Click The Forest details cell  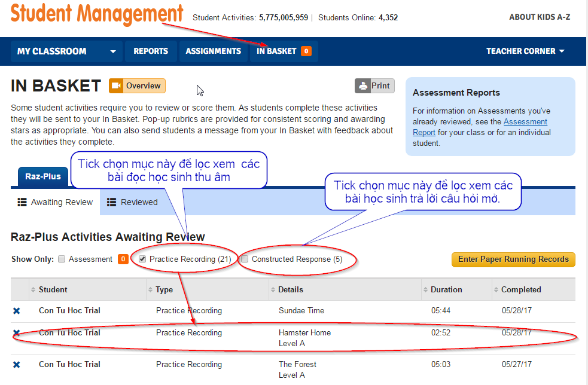[x=297, y=369]
